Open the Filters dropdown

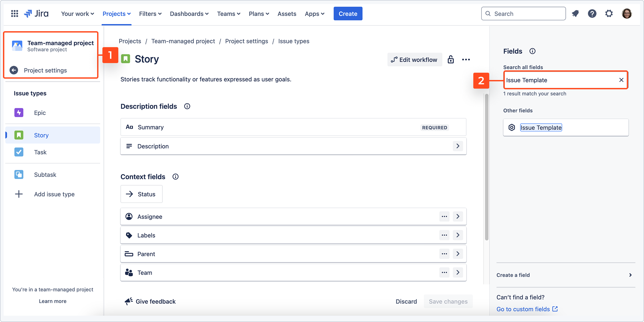click(x=150, y=14)
